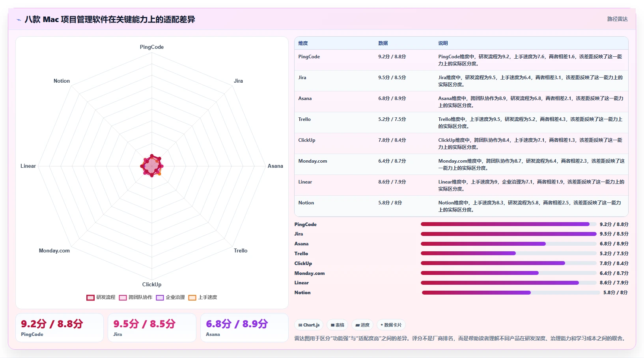Click the small icon before the page title
This screenshot has height=358, width=644.
(19, 20)
